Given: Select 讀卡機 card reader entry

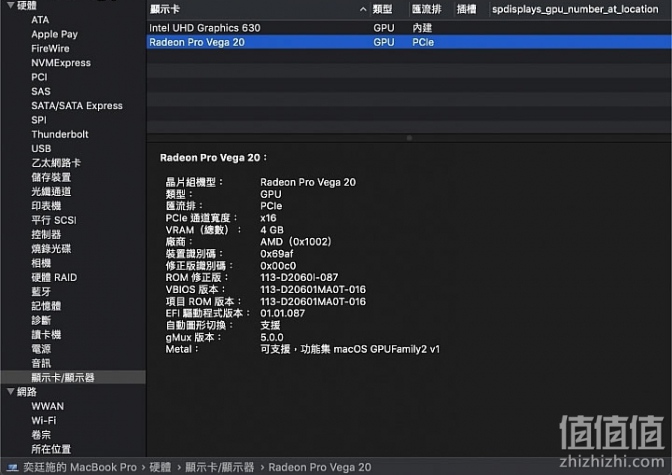Looking at the screenshot, I should pos(46,334).
